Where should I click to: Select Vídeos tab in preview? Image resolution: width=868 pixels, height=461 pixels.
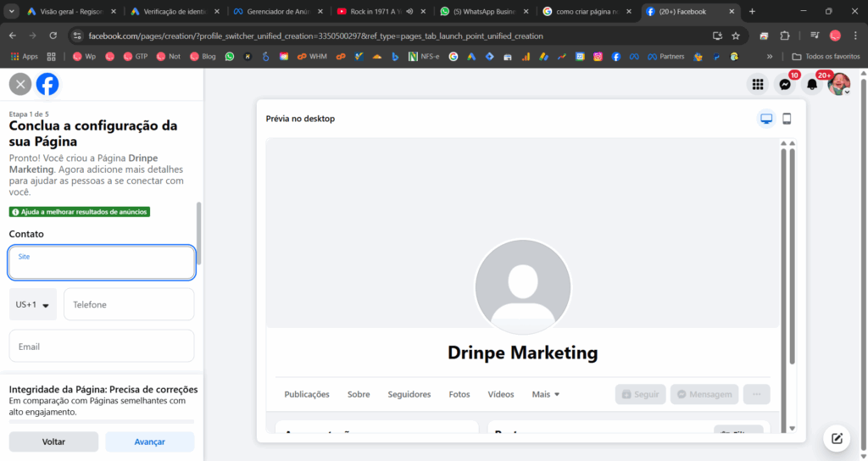click(x=501, y=394)
